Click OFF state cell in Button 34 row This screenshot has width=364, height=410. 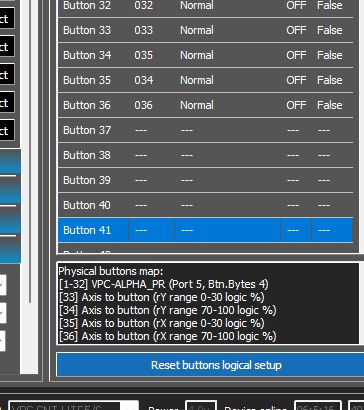[296, 55]
